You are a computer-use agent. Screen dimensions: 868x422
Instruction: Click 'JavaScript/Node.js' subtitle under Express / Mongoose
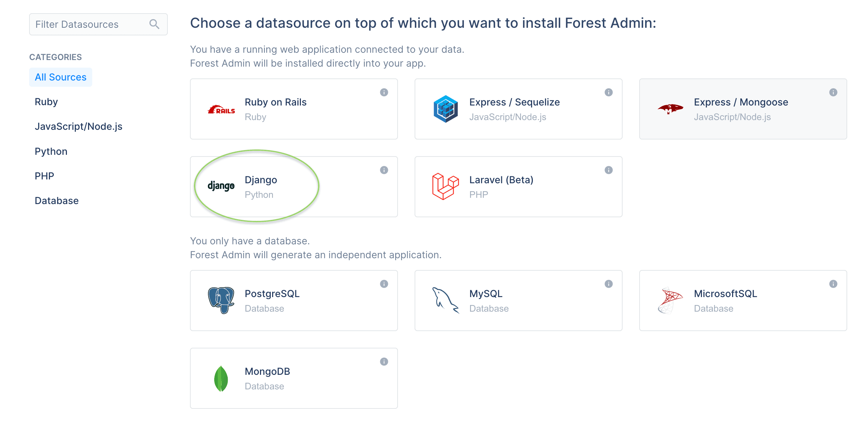click(732, 117)
